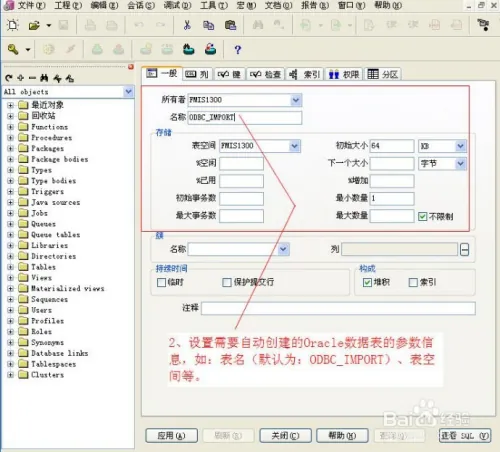Click the Refresh icon in object browser

coord(9,78)
